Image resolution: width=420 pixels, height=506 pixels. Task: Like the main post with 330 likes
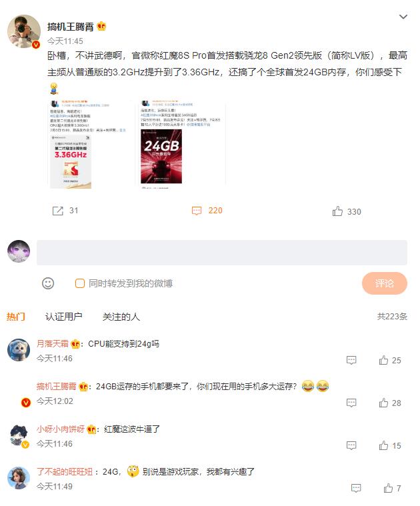coord(337,211)
